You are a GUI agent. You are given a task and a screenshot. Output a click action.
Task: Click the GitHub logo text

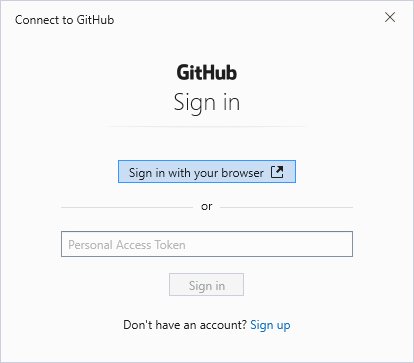[207, 73]
